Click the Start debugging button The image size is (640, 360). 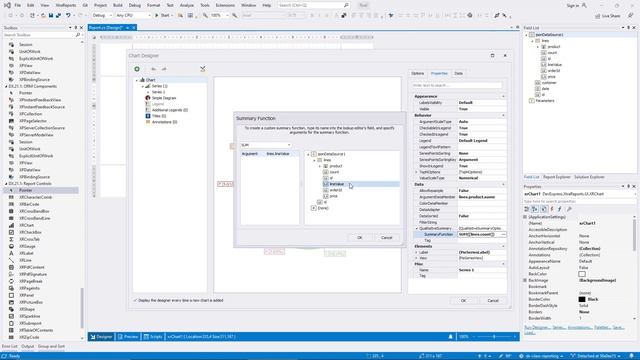coord(162,16)
